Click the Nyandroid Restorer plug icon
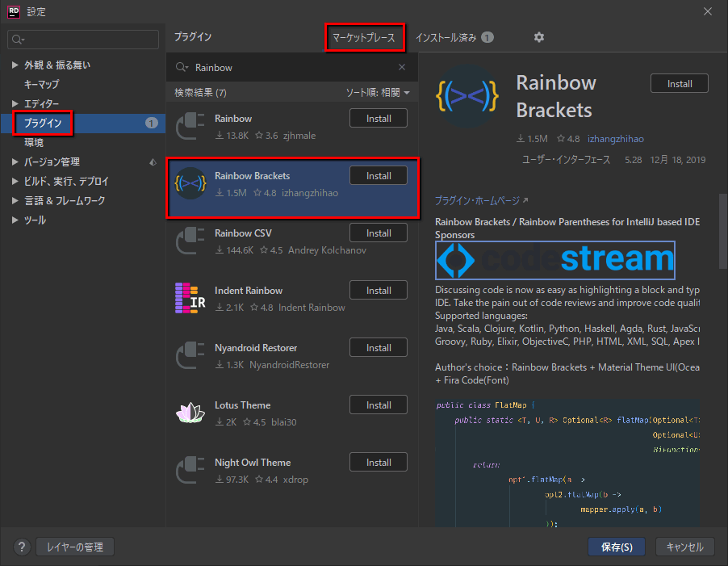The width and height of the screenshot is (728, 566). pyautogui.click(x=190, y=355)
